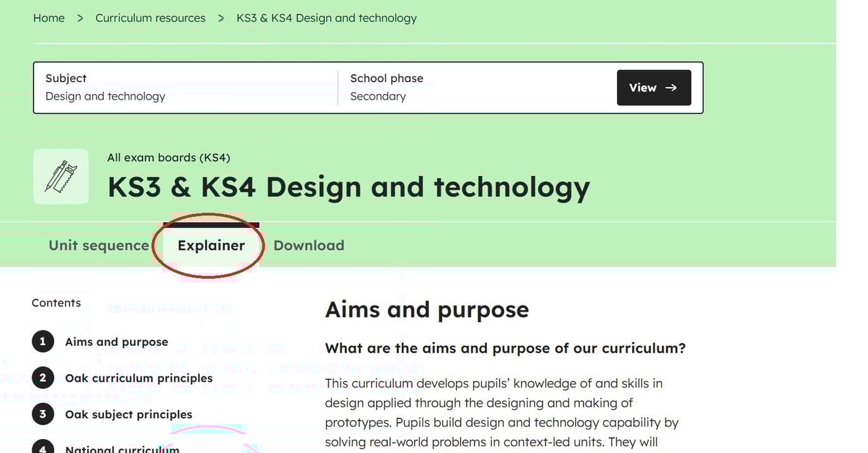
Task: Click the numbered circle 3 beside Oak subject principles
Action: click(42, 414)
